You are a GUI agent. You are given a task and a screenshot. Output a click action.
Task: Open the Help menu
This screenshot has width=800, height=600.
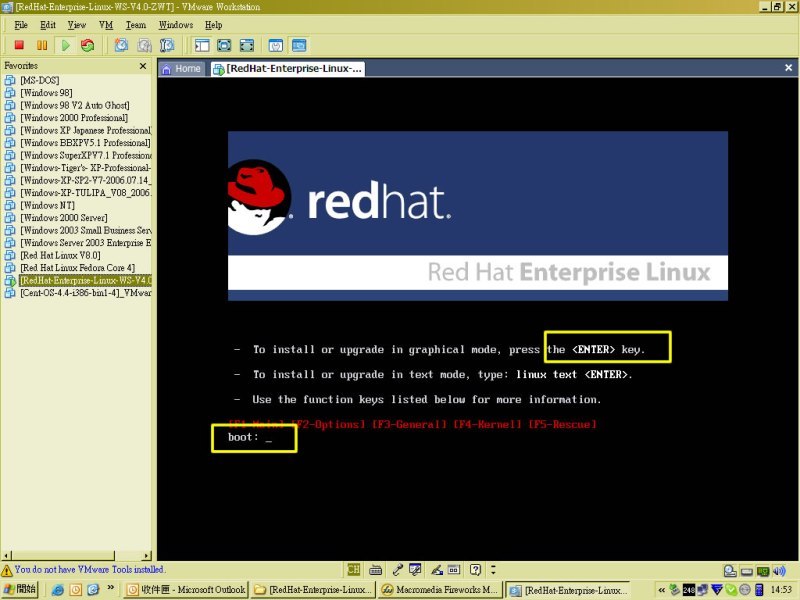click(214, 25)
